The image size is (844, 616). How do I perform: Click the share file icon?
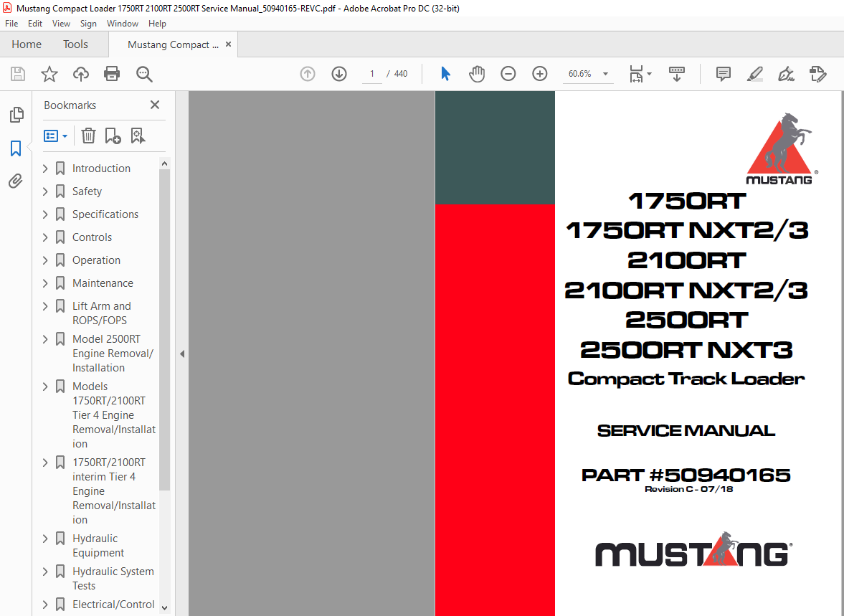tap(818, 74)
